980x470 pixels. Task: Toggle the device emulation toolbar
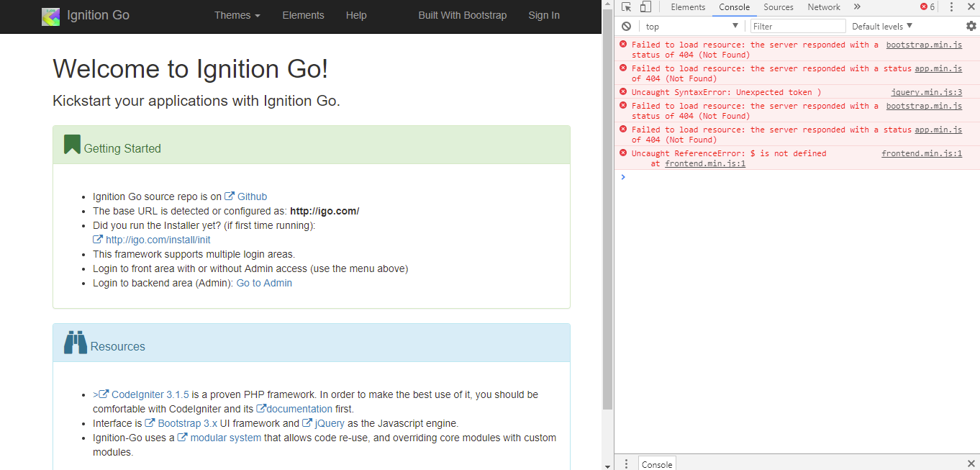[x=645, y=6]
